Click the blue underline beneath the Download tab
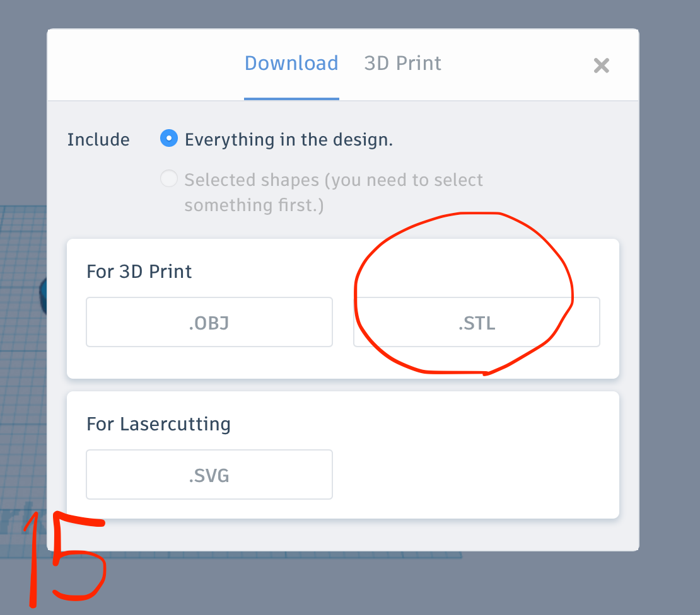The image size is (700, 615). (x=291, y=98)
